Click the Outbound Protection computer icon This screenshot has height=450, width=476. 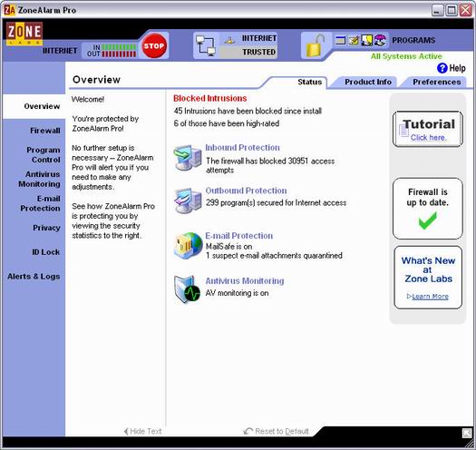(188, 201)
